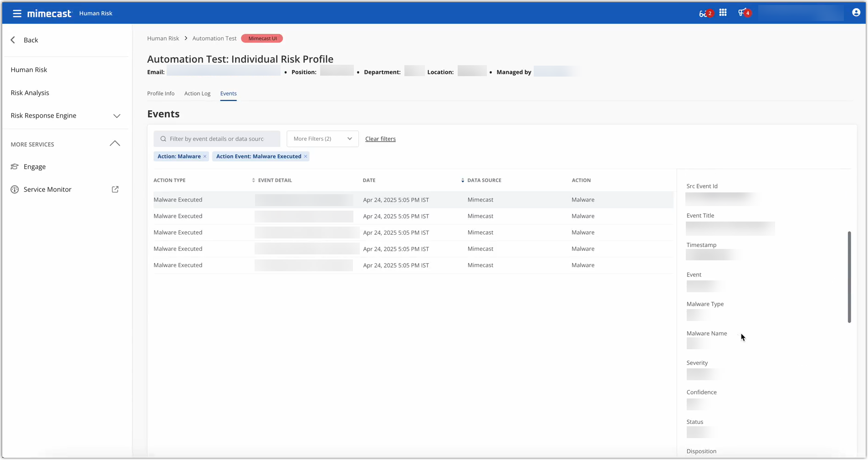Collapse the More Services section
The image size is (868, 460).
115,144
